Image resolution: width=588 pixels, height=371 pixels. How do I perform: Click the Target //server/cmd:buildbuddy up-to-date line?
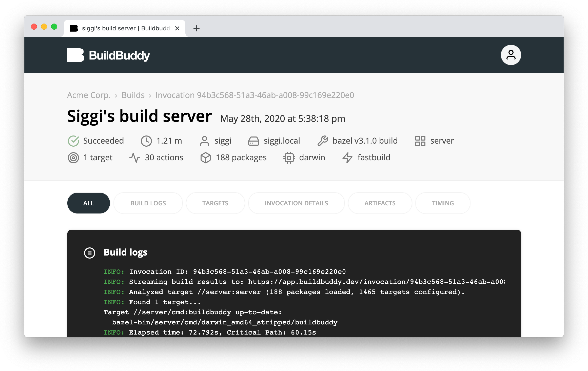[193, 312]
